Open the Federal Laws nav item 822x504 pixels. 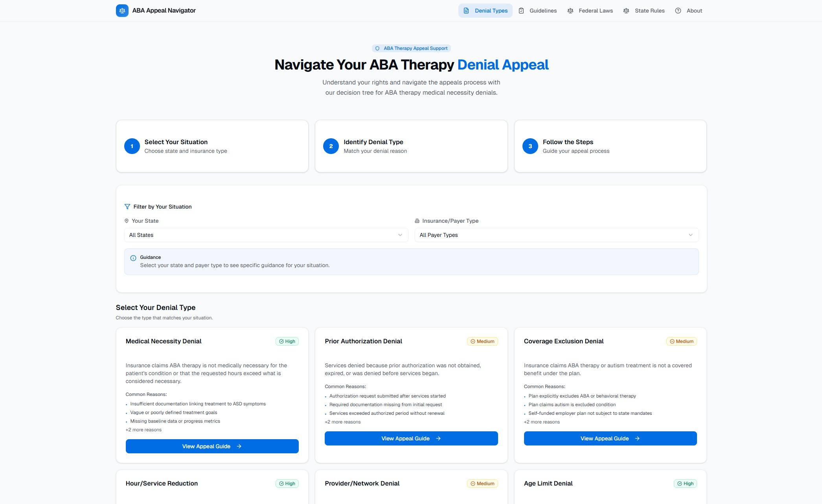(595, 11)
